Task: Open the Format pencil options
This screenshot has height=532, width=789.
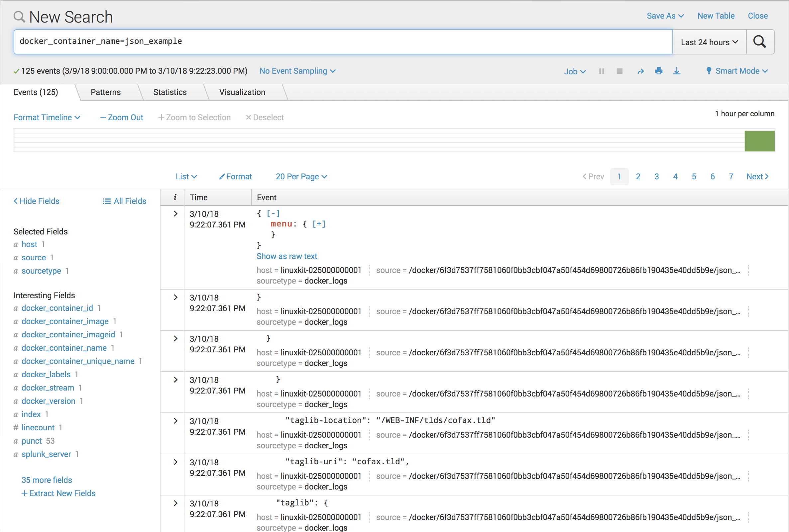Action: pos(235,176)
